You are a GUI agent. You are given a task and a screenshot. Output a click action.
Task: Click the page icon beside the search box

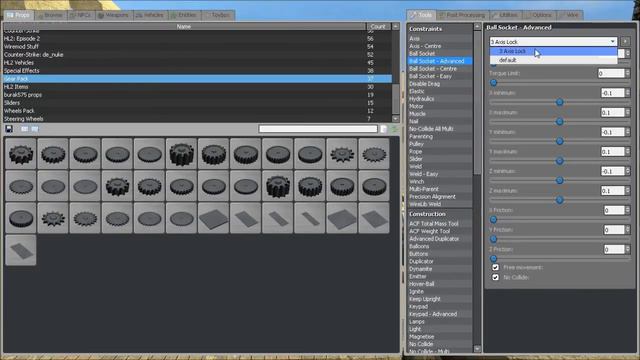pos(384,129)
